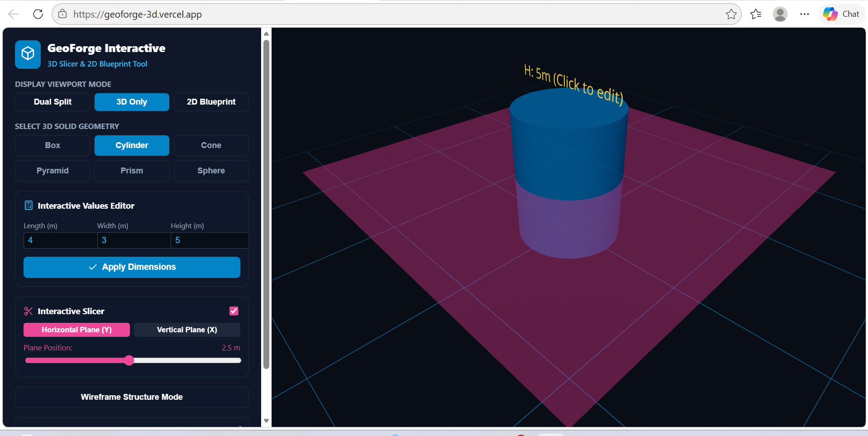868x436 pixels.
Task: Click the 2.5 m plane position value
Action: tap(231, 348)
